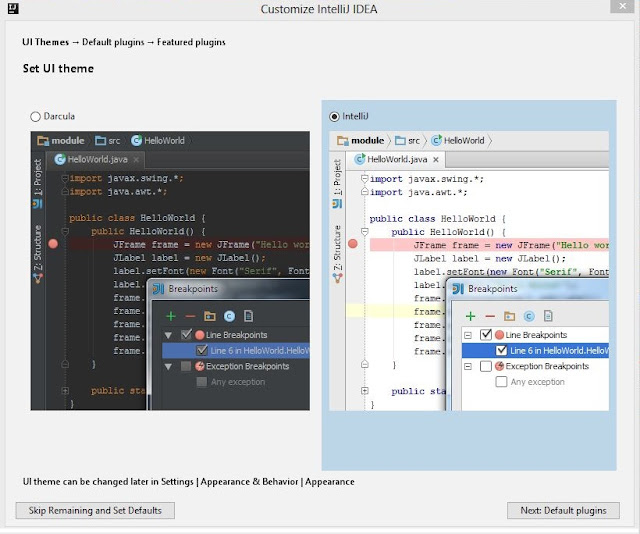Click the module folder icon in Darcula preview
The height and width of the screenshot is (534, 640).
[43, 141]
